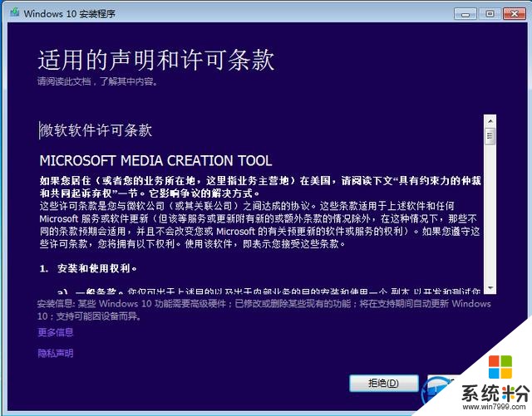Click the license scrollbar down arrow
The image size is (532, 416).
point(490,288)
